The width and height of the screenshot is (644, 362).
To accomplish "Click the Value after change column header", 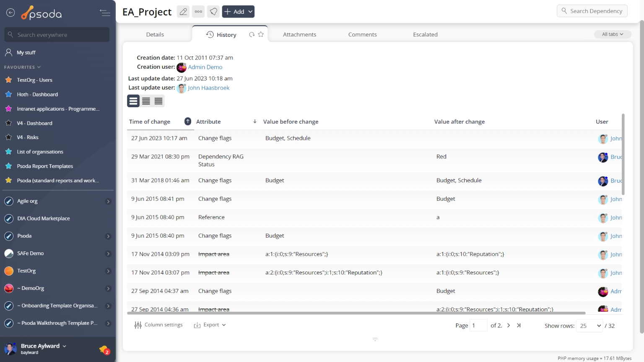I will click(x=460, y=122).
